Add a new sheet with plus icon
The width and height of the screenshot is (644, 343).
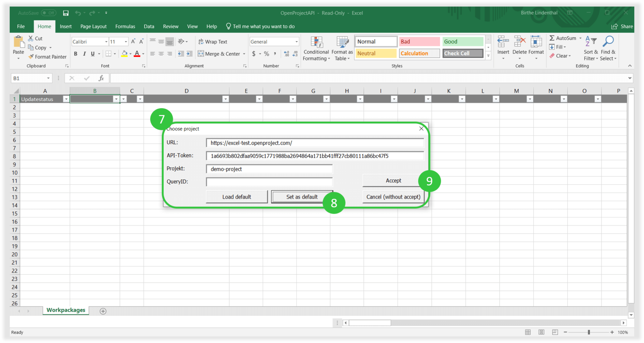point(103,311)
